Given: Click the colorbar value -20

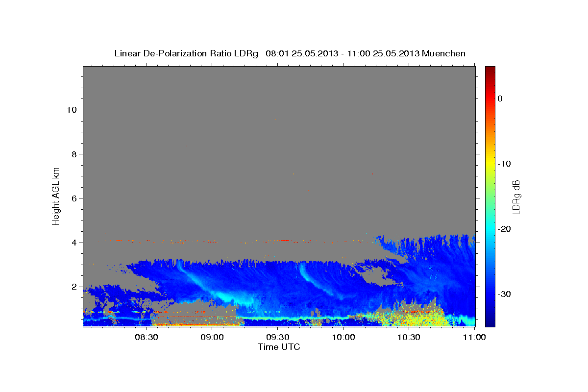Looking at the screenshot, I should pos(504,229).
